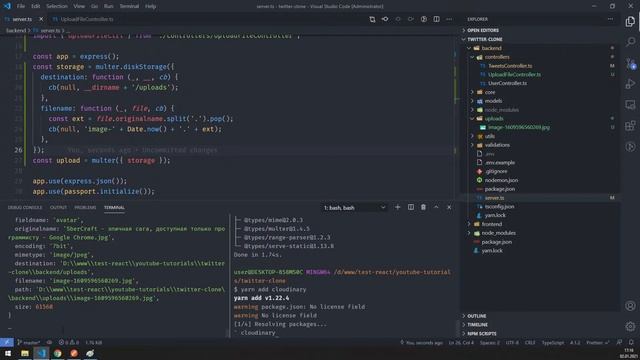Open the Terminal menu
640x360 pixels.
click(x=129, y=6)
